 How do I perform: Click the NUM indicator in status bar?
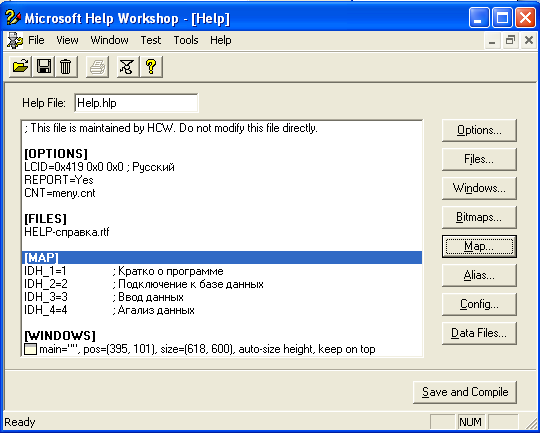pos(470,422)
